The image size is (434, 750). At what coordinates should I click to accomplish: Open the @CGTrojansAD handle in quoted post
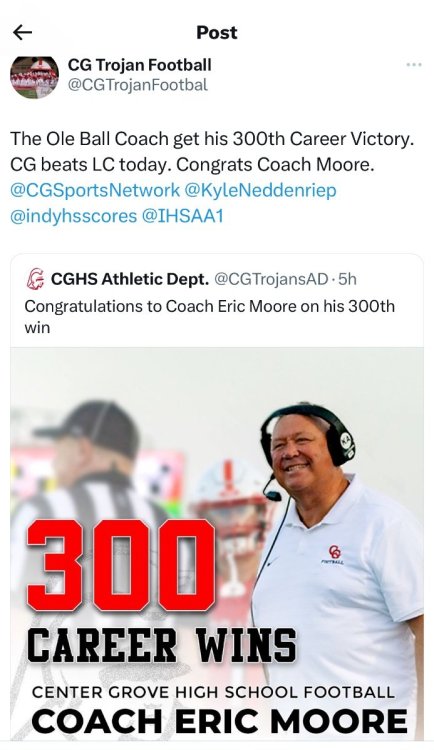click(x=271, y=279)
